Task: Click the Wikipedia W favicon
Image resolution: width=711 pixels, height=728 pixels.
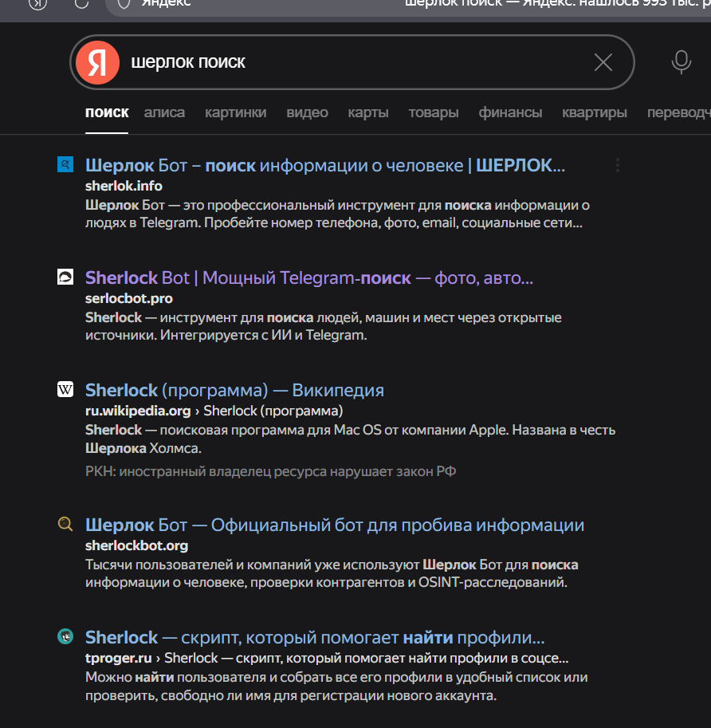Action: pos(65,389)
